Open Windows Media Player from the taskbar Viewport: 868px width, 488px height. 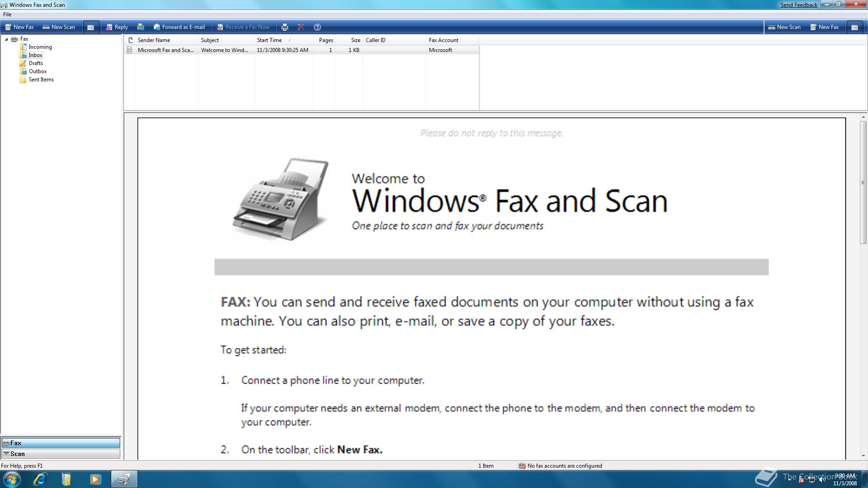click(x=95, y=479)
